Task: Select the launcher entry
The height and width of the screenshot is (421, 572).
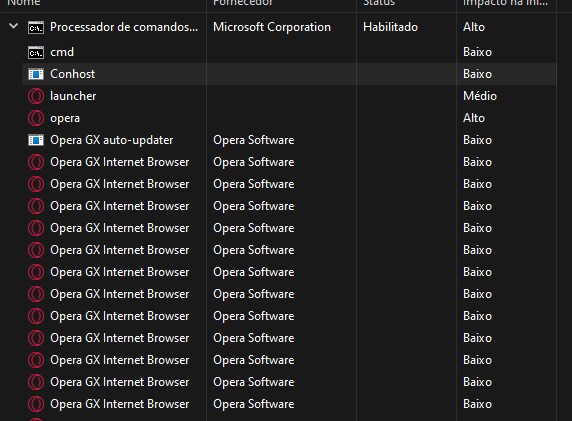Action: [73, 96]
